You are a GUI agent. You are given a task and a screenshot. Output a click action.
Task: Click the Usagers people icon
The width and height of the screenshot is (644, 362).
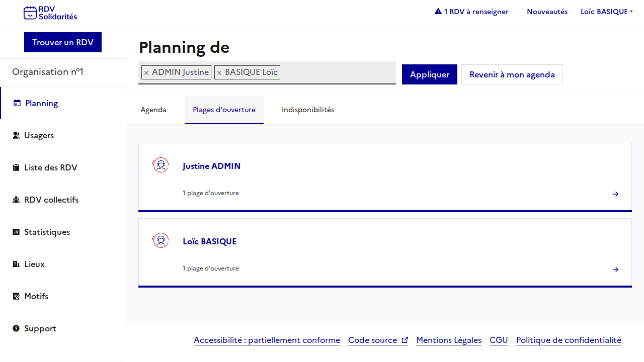16,135
